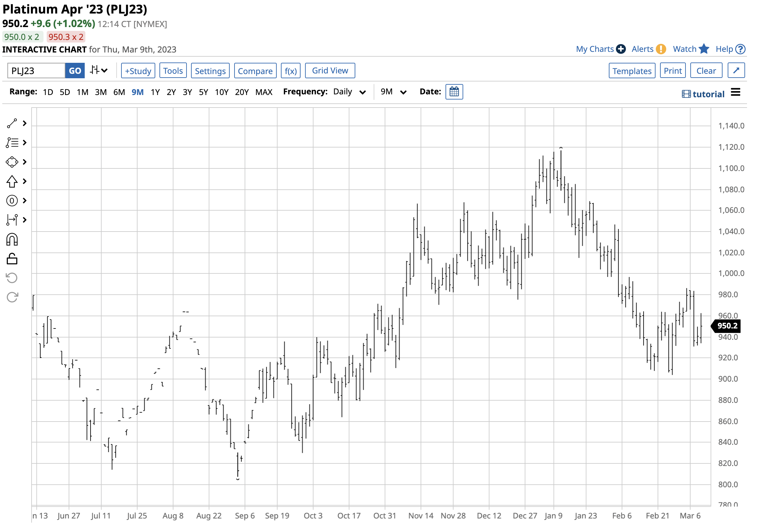The image size is (757, 532).
Task: Click the My Charts link
Action: click(x=595, y=49)
